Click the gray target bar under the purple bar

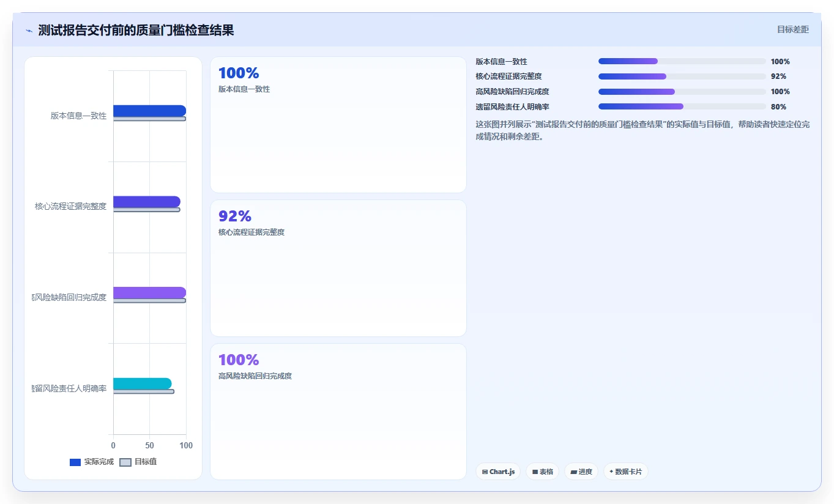coord(149,300)
